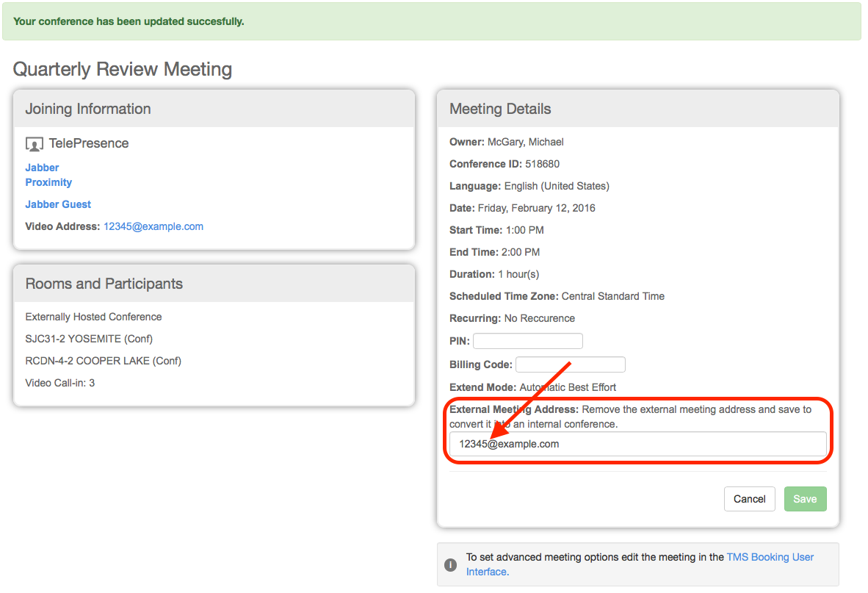Open the Jabber Guest link
This screenshot has width=868, height=593.
pyautogui.click(x=58, y=204)
